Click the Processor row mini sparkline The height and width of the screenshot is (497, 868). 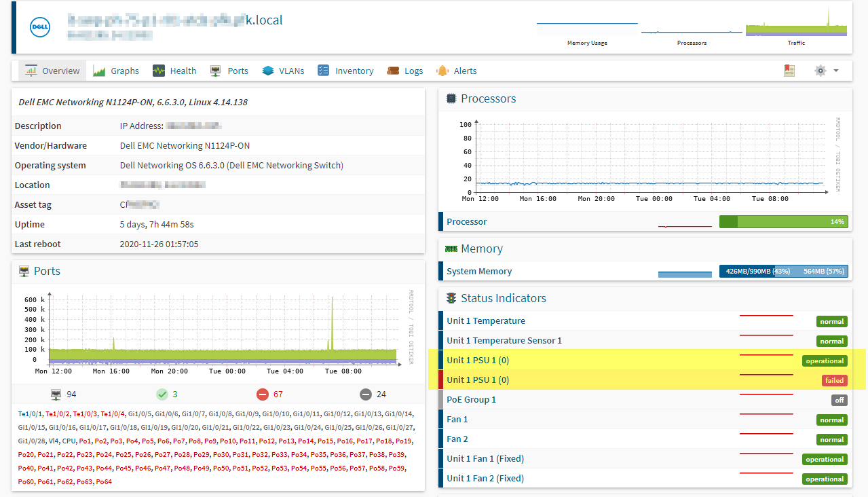click(685, 223)
